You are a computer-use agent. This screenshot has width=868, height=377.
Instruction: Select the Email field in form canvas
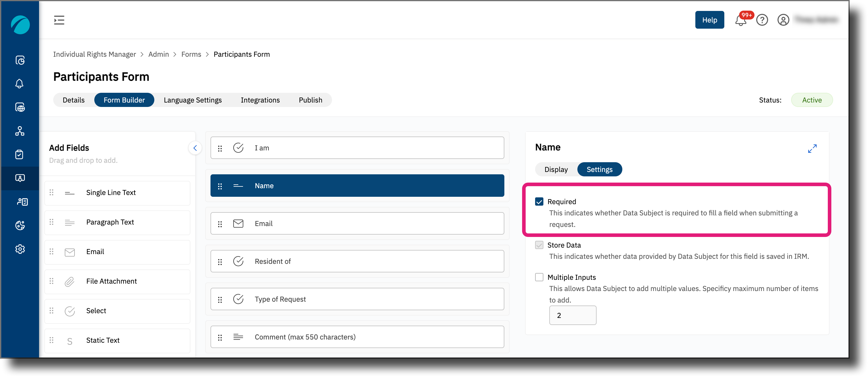point(357,223)
